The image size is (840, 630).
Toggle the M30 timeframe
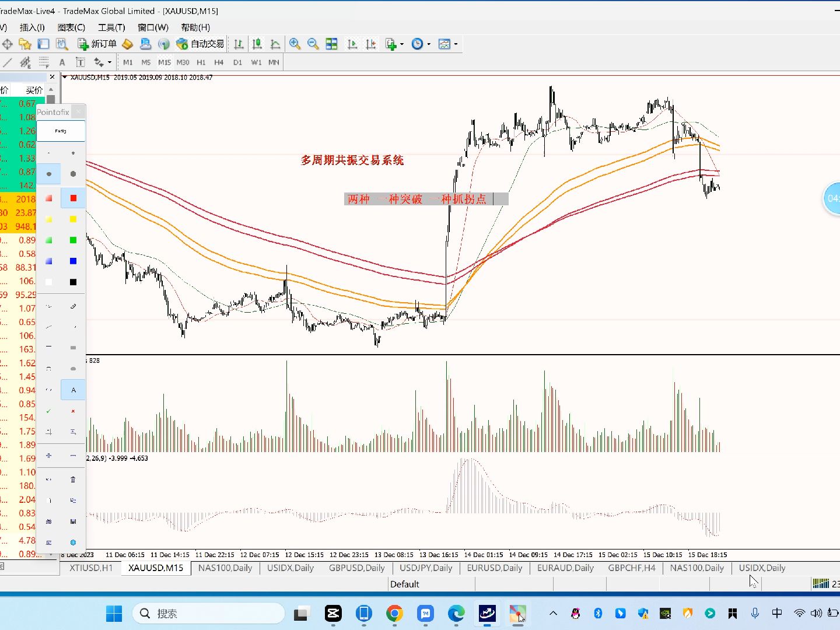[183, 62]
